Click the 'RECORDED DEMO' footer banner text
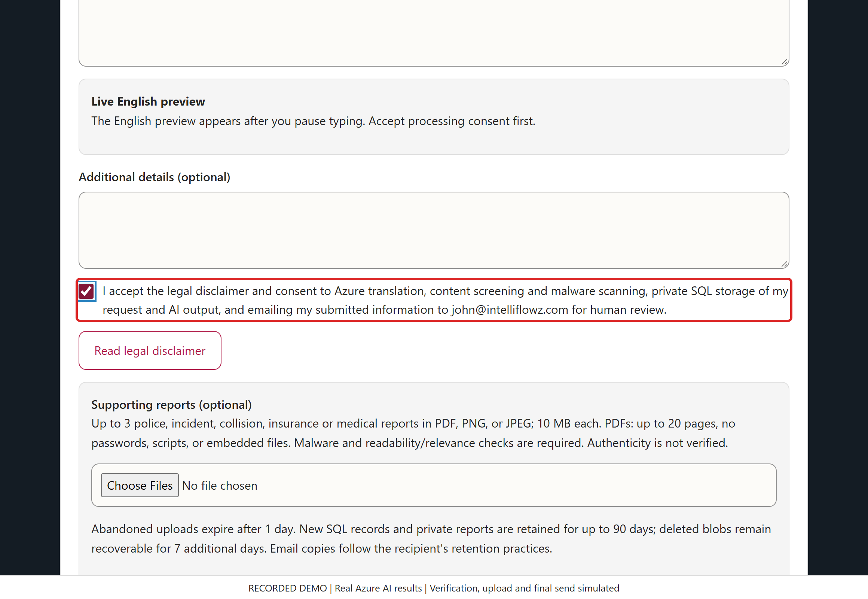868x599 pixels. (x=434, y=588)
